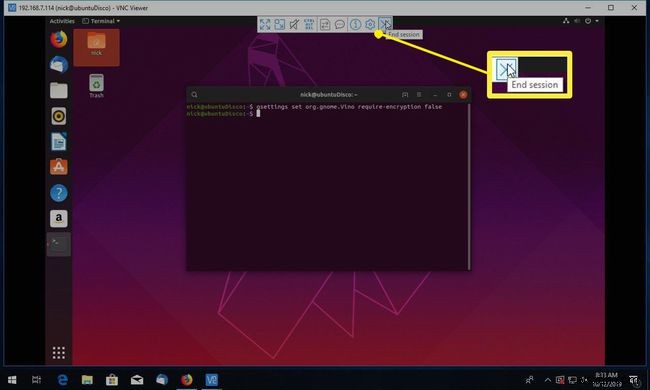
Task: Open VNC session properties gear
Action: coord(370,24)
